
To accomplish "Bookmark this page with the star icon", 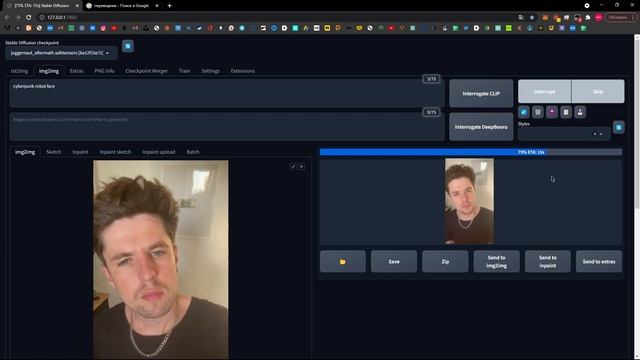I will [532, 17].
